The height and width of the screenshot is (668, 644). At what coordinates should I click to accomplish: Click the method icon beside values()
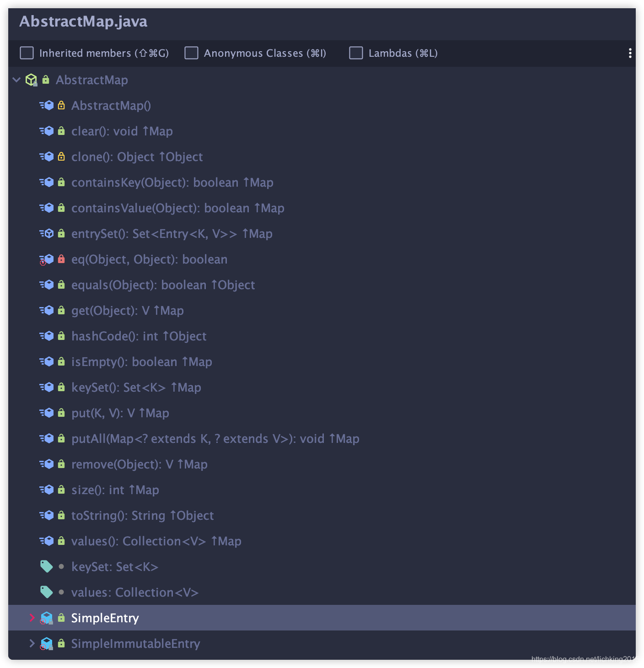(x=47, y=541)
